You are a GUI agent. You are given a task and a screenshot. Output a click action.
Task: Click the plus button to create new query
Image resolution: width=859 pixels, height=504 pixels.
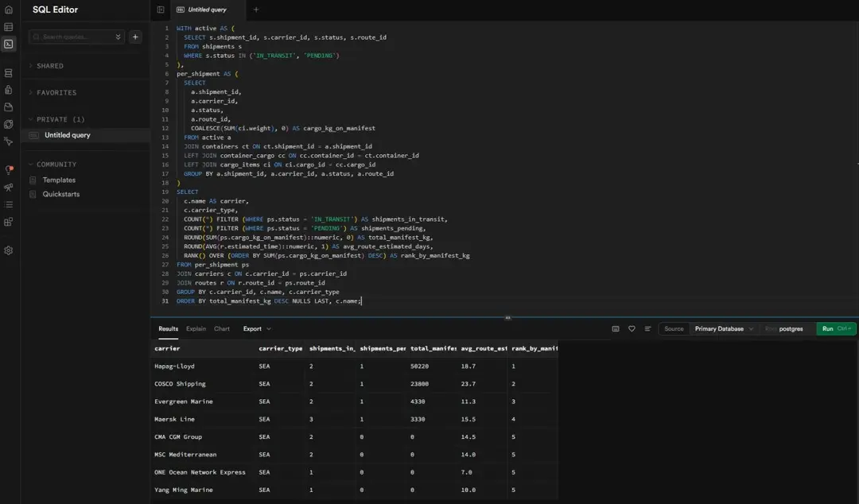pos(135,37)
